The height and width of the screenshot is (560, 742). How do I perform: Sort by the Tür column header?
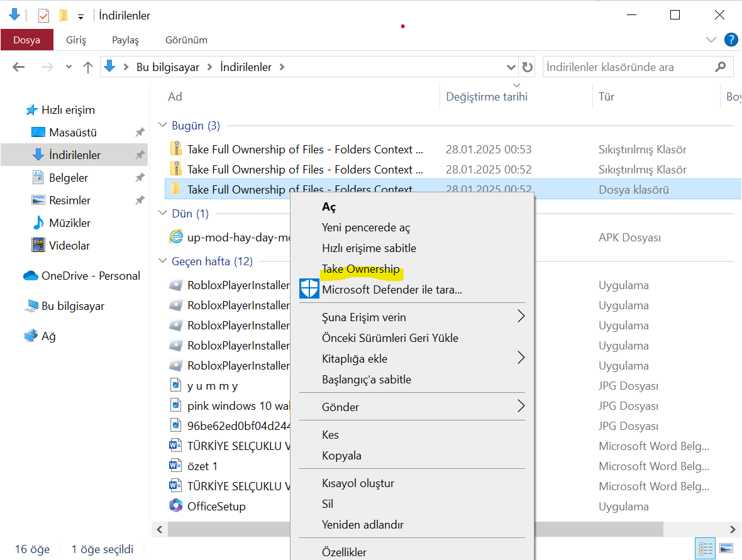(606, 97)
